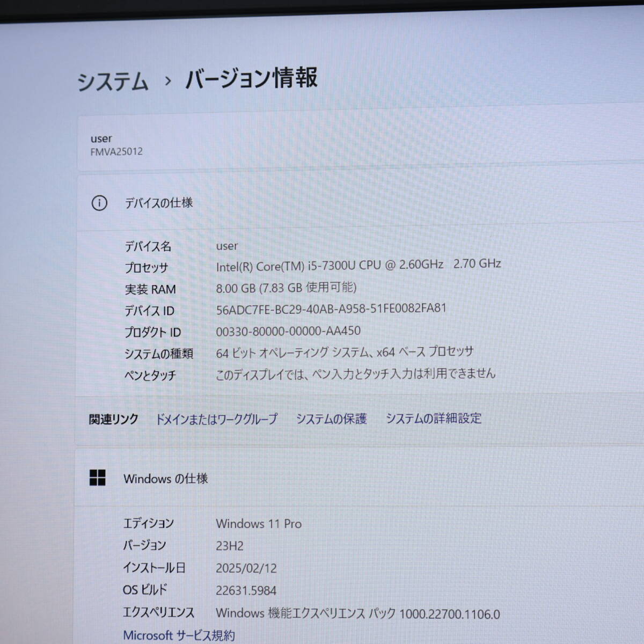
Task: Click the 実装 RAM label
Action: pos(150,290)
